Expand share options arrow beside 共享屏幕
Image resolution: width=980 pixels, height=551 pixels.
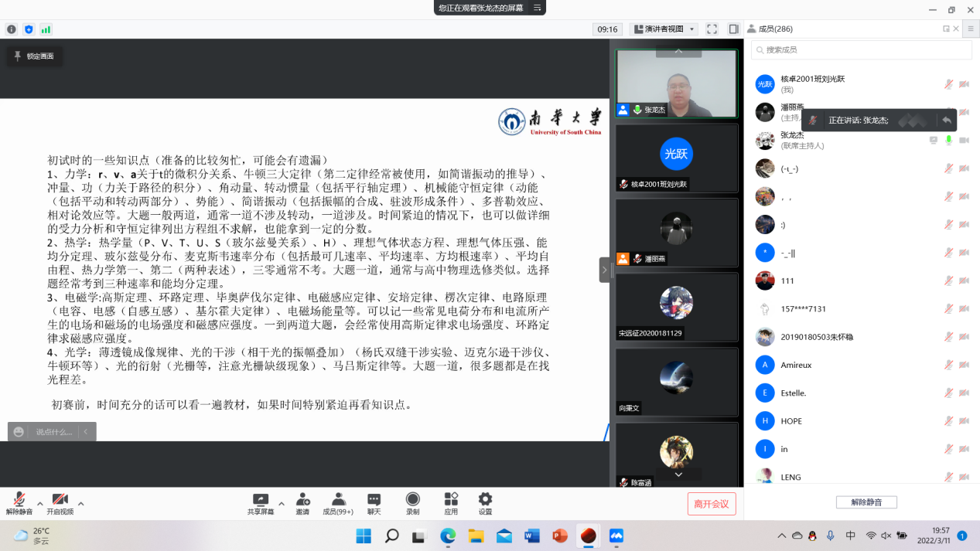(282, 503)
